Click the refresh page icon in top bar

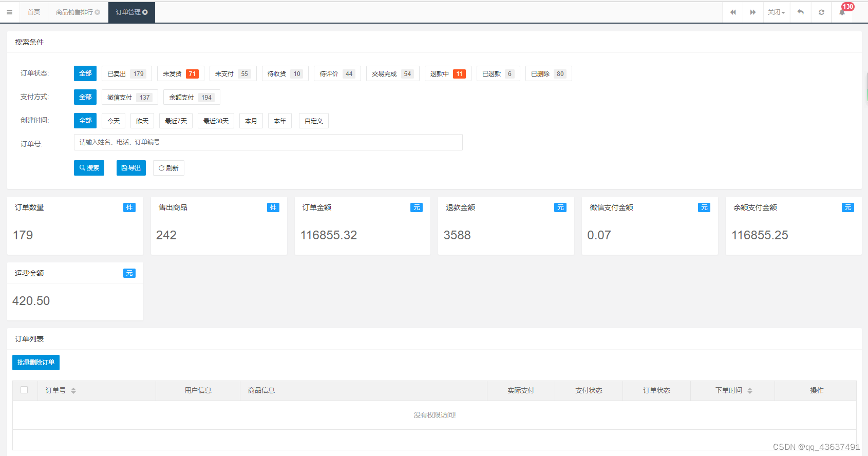821,12
